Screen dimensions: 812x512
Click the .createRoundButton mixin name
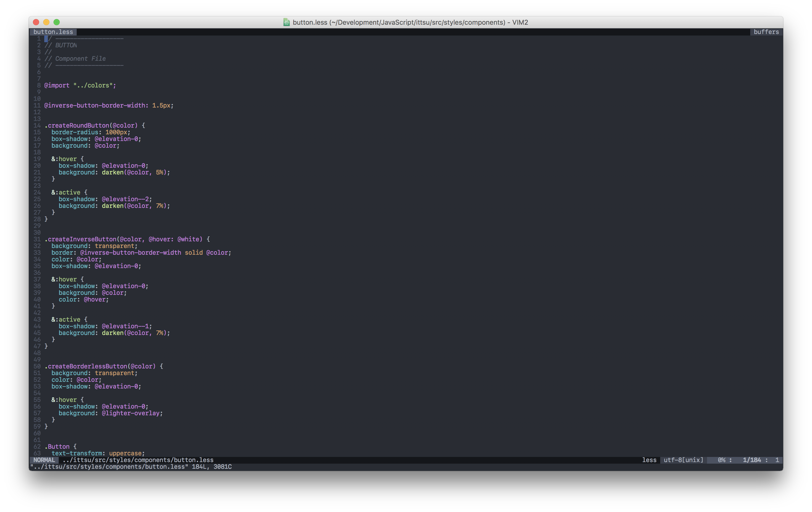click(x=77, y=126)
